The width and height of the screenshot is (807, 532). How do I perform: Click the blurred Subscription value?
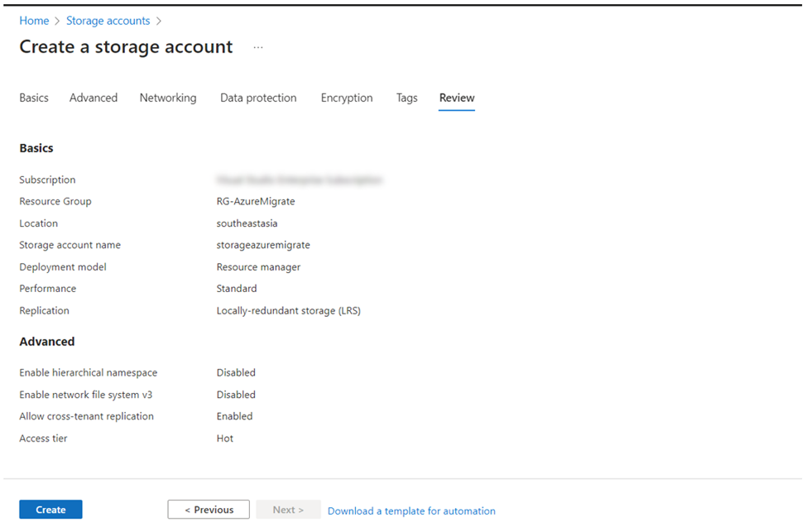(299, 180)
